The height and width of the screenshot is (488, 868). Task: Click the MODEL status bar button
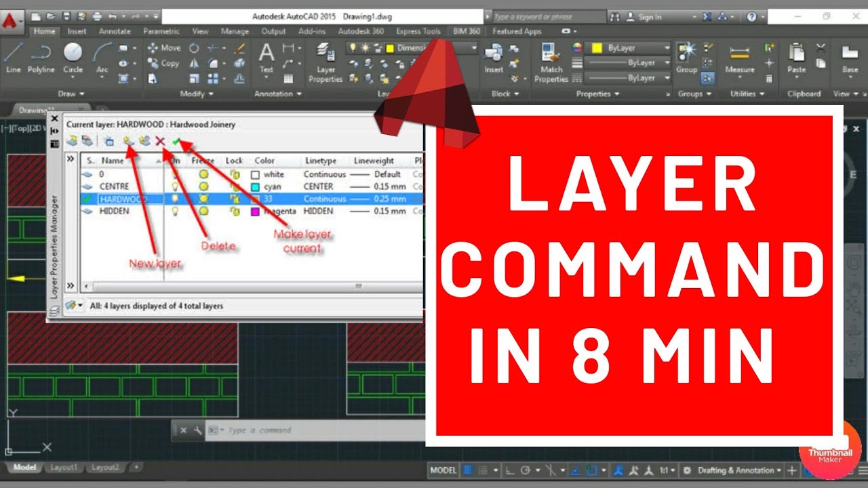pos(443,470)
